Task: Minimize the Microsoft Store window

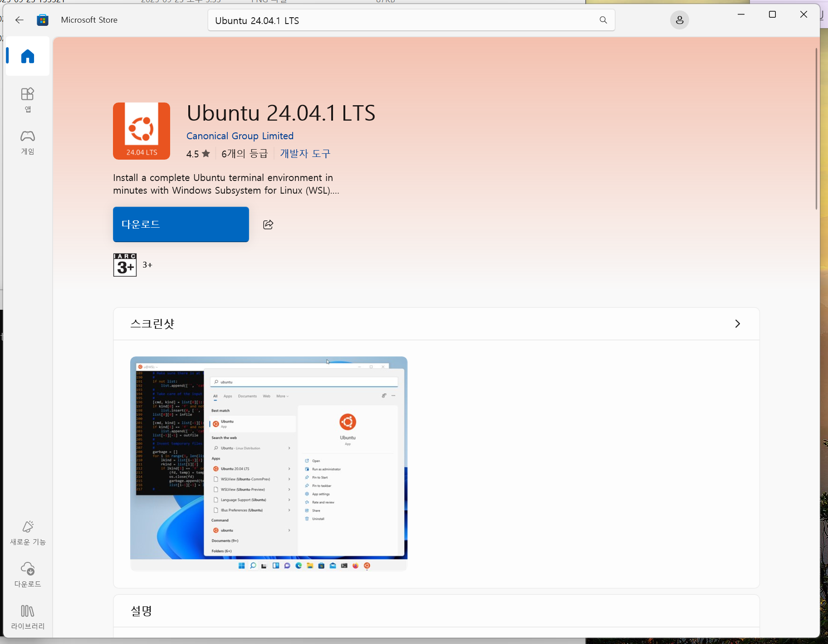Action: tap(741, 15)
